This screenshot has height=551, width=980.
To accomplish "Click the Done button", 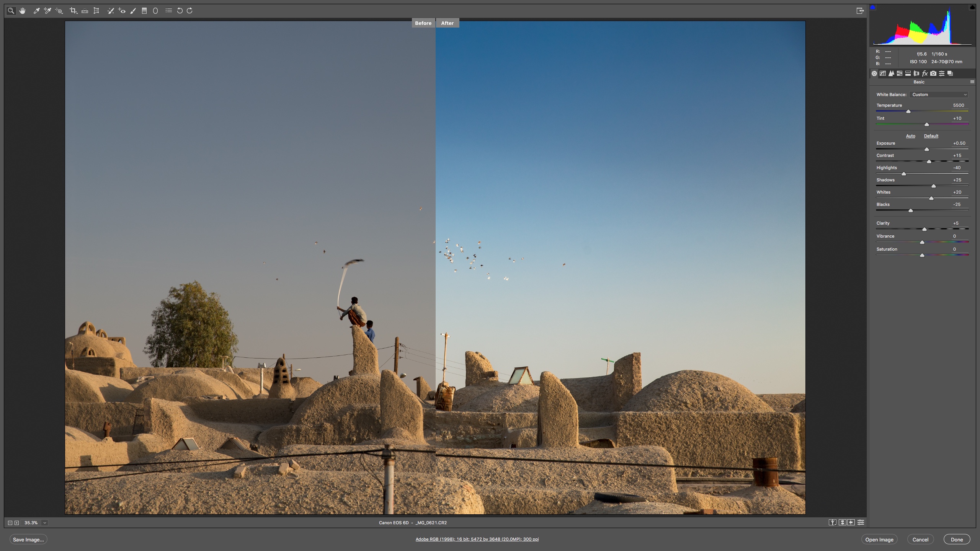I will point(957,540).
